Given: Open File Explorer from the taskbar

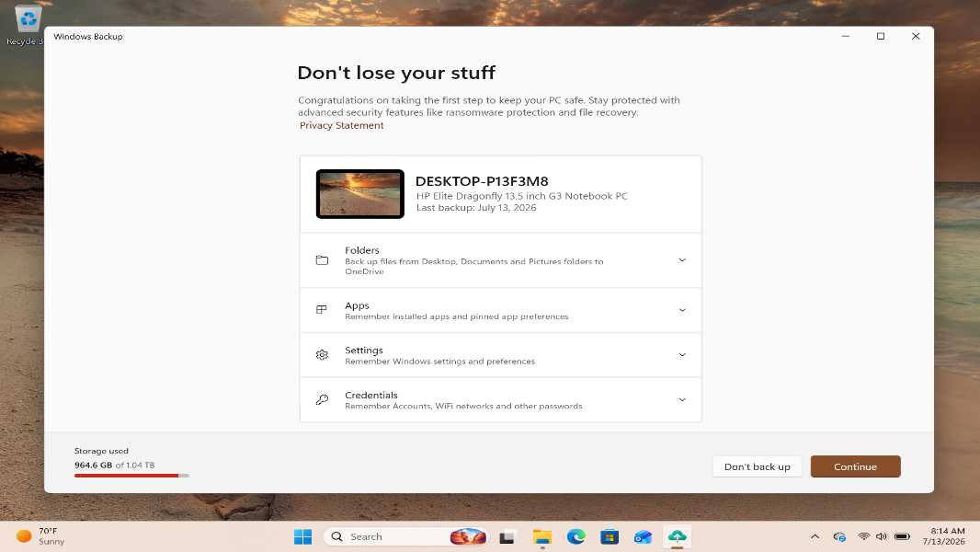Looking at the screenshot, I should (541, 536).
